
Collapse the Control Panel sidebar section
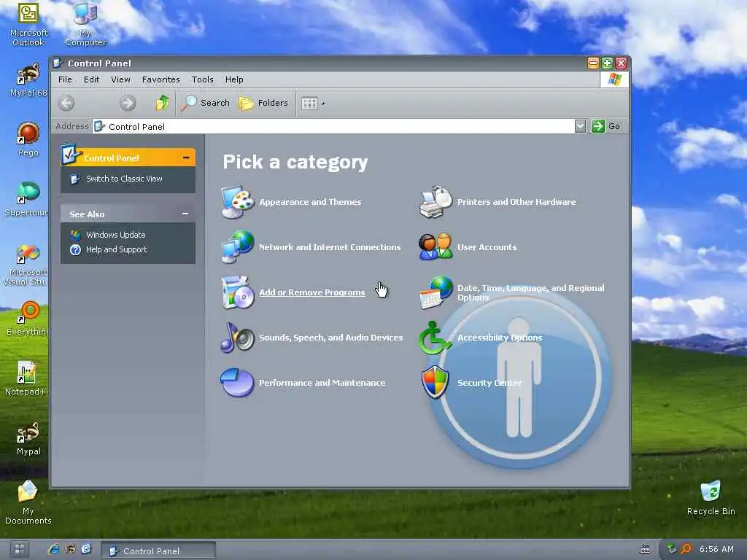pyautogui.click(x=186, y=157)
